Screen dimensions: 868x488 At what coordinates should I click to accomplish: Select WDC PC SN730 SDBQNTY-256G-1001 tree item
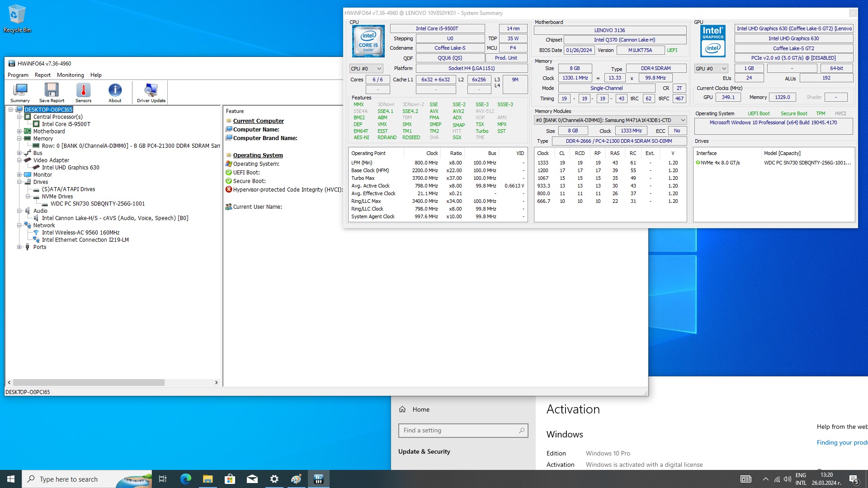(x=98, y=204)
